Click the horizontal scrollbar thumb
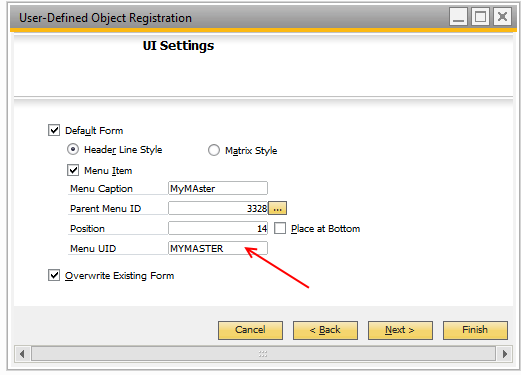521x375 pixels. point(263,354)
